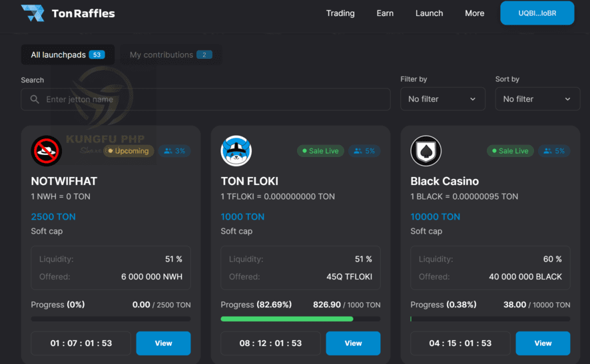Click the UQBI...IoBR wallet button
Image resolution: width=590 pixels, height=364 pixels.
click(537, 13)
